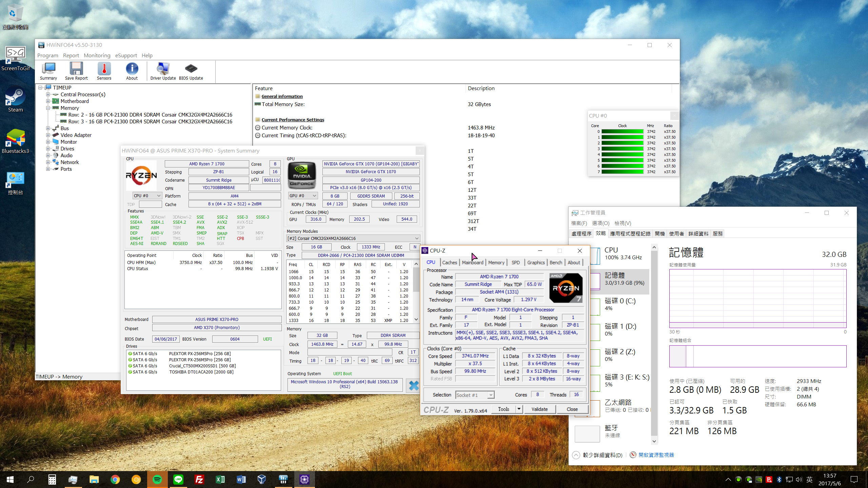Open the Sensors toolbar icon

click(104, 71)
